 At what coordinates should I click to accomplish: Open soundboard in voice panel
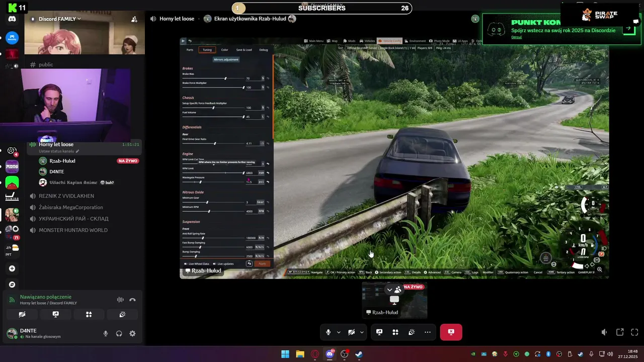pyautogui.click(x=122, y=314)
